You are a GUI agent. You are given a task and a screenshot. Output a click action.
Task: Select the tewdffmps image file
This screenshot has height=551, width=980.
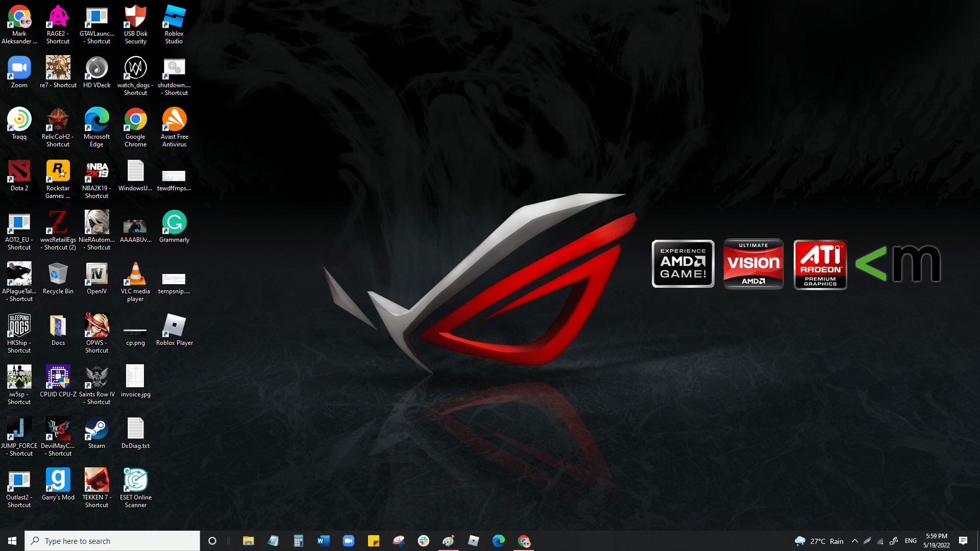[x=174, y=181]
